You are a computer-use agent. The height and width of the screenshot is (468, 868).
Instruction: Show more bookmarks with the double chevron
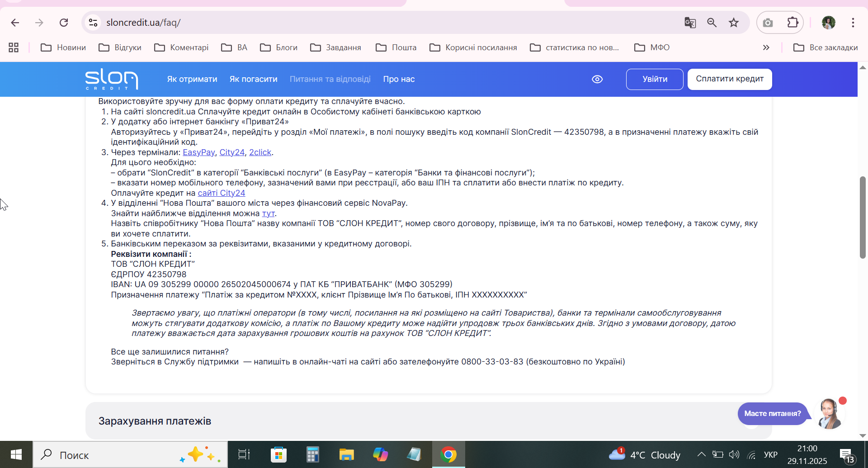(766, 47)
